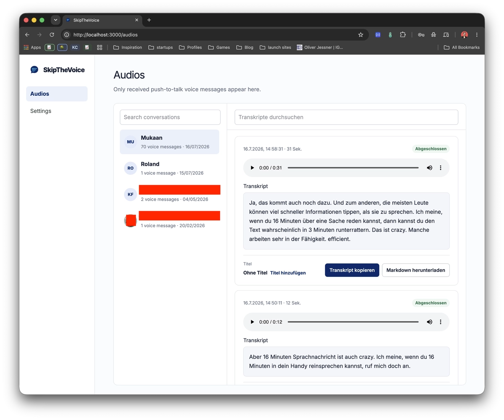This screenshot has width=504, height=420.
Task: Open the Profiles bookmarks folder
Action: tap(190, 47)
